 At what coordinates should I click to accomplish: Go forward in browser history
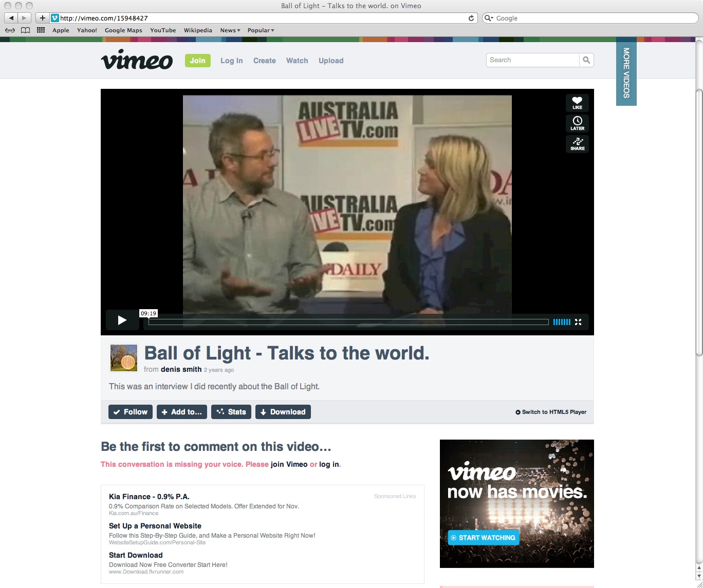tap(24, 18)
